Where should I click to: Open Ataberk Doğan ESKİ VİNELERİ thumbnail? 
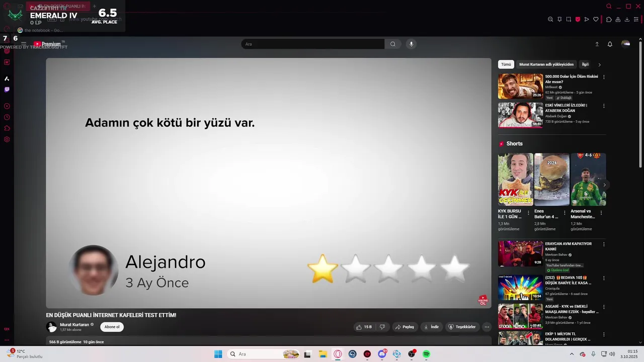click(x=520, y=115)
